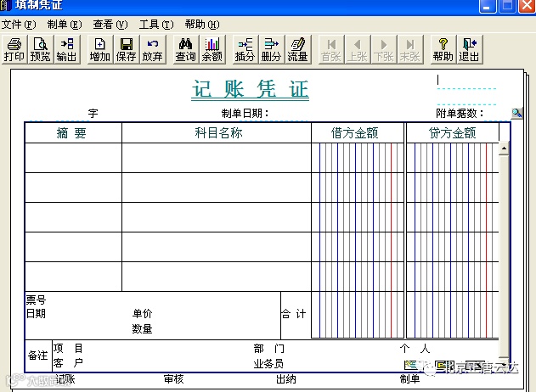Viewport: 536px width, 392px height.
Task: Click the 审核 label at bottom
Action: (173, 379)
